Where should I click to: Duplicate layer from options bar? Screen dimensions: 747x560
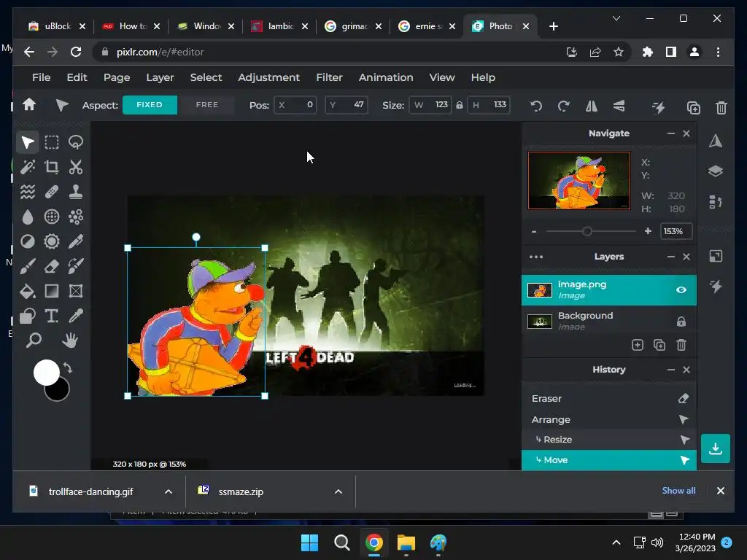tap(693, 108)
